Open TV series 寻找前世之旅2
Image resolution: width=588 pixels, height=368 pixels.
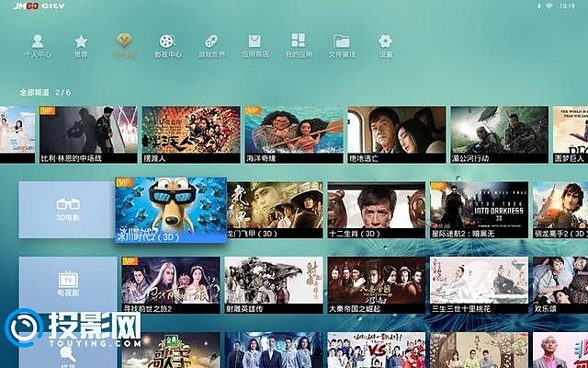[x=171, y=285]
